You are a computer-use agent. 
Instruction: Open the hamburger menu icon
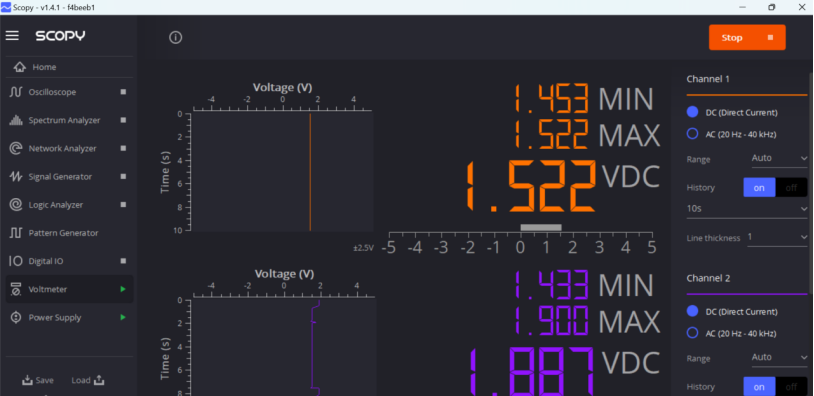pyautogui.click(x=12, y=35)
